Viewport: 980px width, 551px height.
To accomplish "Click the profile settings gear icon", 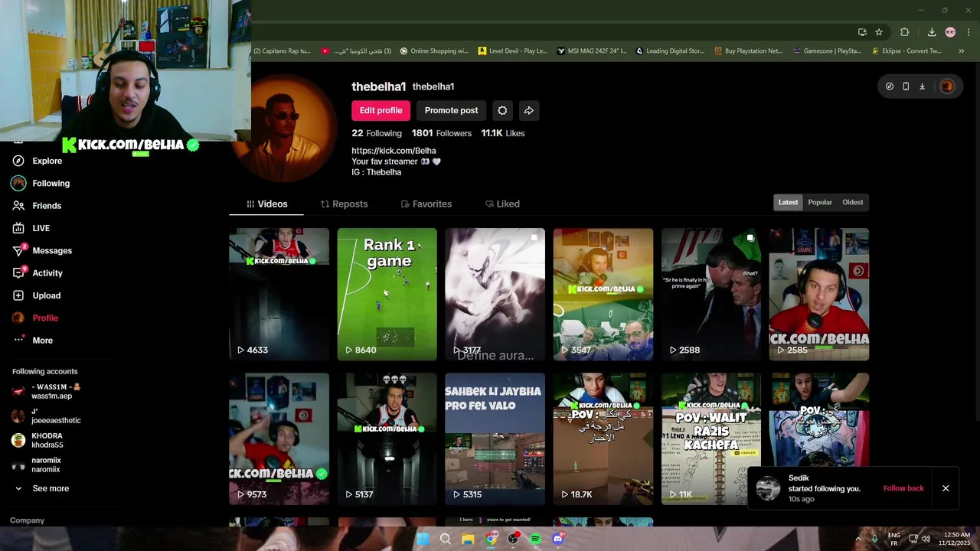I will pos(502,110).
